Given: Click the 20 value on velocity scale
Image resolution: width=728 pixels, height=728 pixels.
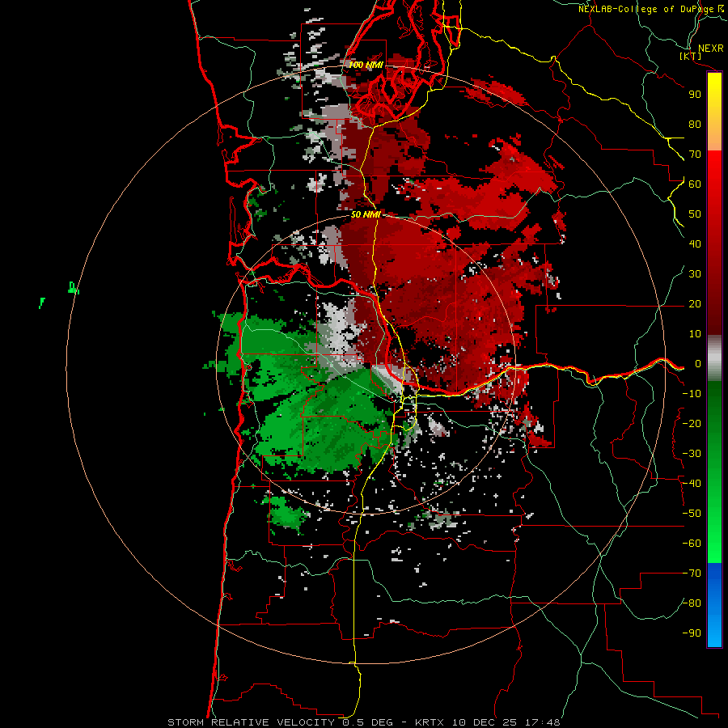Looking at the screenshot, I should tap(695, 303).
